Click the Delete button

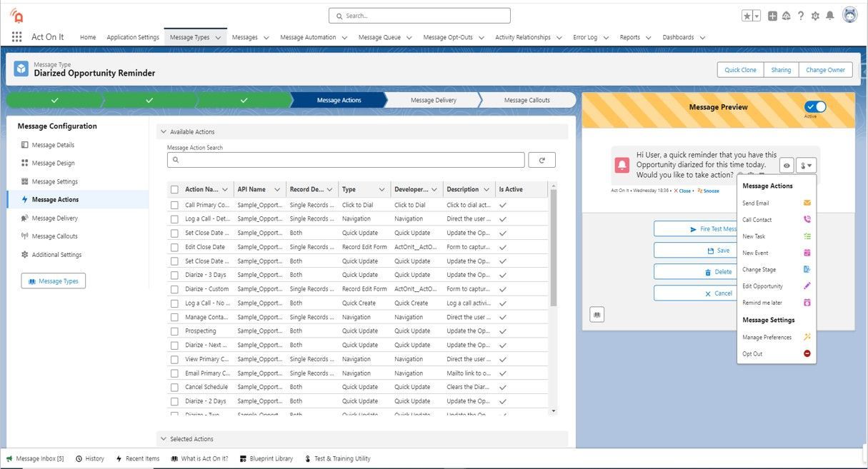(696, 272)
